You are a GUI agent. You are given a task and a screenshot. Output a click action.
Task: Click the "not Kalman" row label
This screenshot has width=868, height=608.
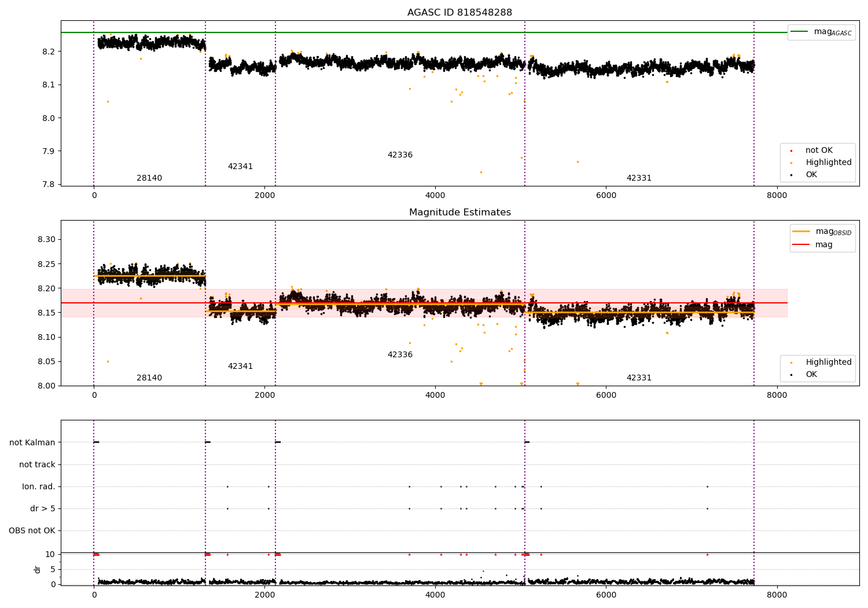pos(32,443)
